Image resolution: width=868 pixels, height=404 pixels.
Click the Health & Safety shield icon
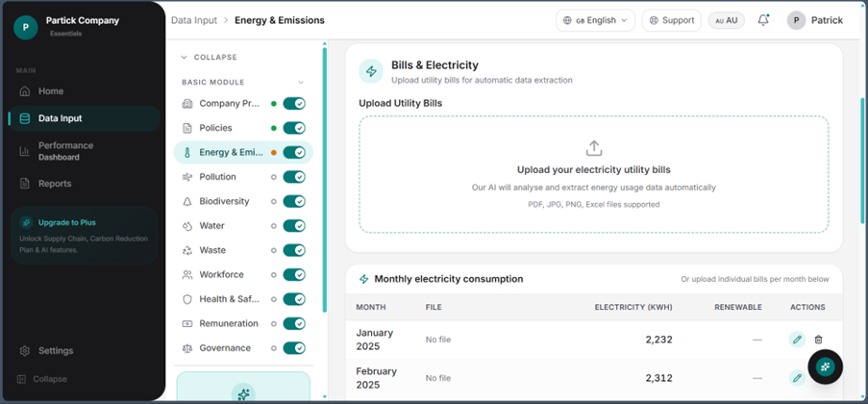[x=187, y=299]
